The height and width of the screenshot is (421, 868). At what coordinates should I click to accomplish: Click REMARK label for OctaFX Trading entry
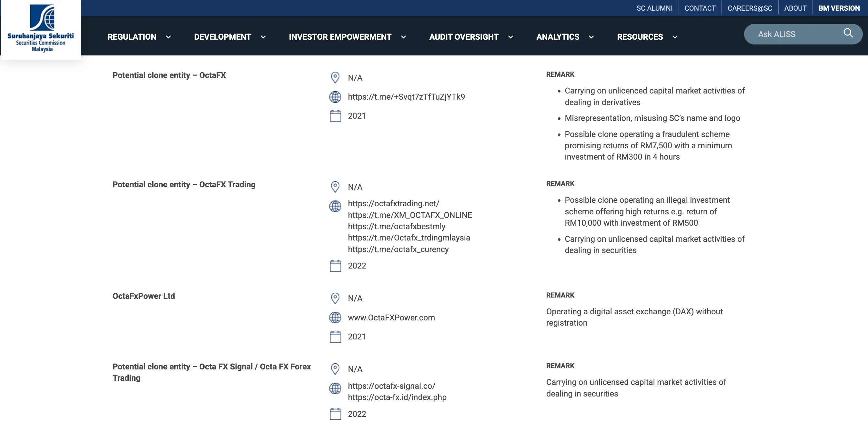click(560, 183)
